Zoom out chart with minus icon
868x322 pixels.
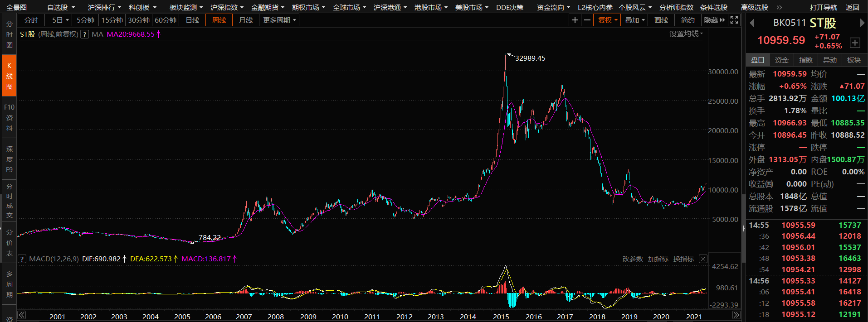[x=587, y=20]
